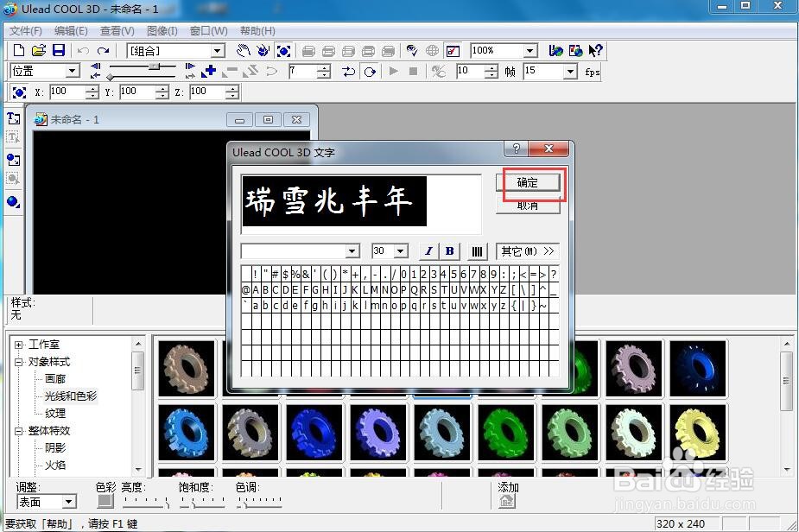Open the 查看(V) menu

tap(117, 31)
